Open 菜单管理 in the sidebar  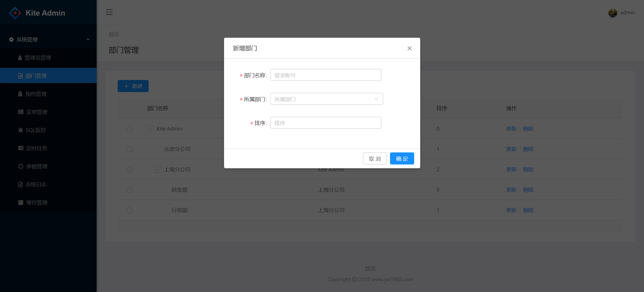click(48, 112)
